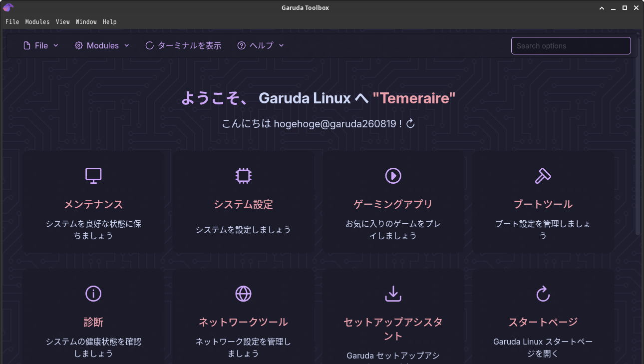Open the セットアップアシスタント module title
Image resolution: width=644 pixels, height=364 pixels.
tap(393, 329)
